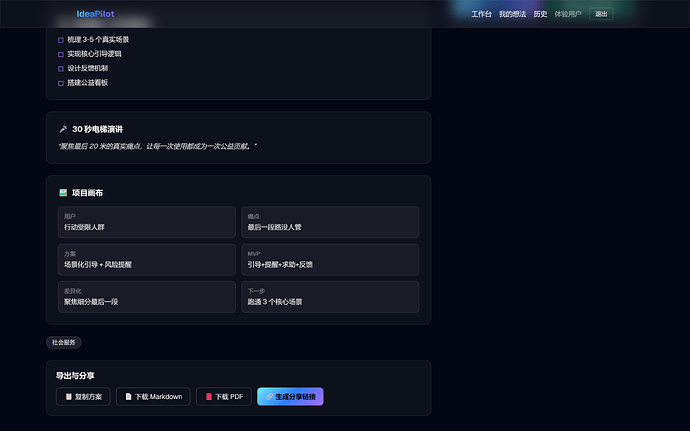Click the red PDF icon
Screen dimensions: 690x431
click(209, 397)
